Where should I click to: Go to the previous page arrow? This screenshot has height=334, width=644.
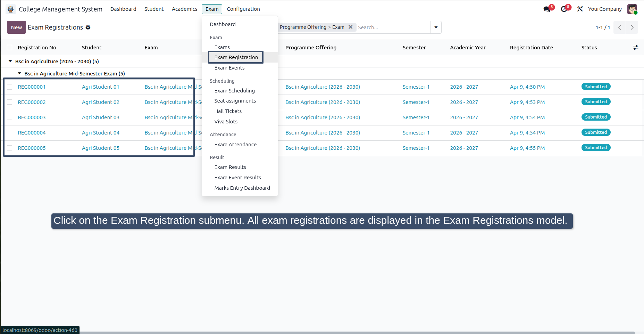coord(620,27)
